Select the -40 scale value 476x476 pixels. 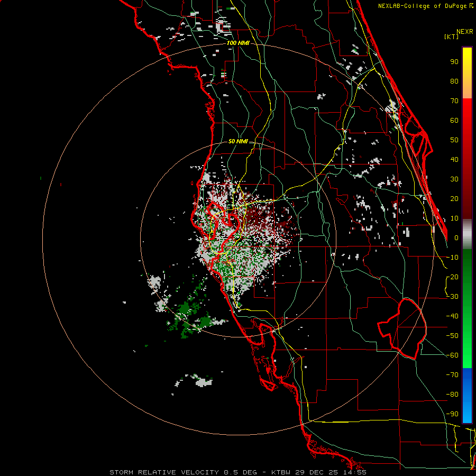click(452, 316)
